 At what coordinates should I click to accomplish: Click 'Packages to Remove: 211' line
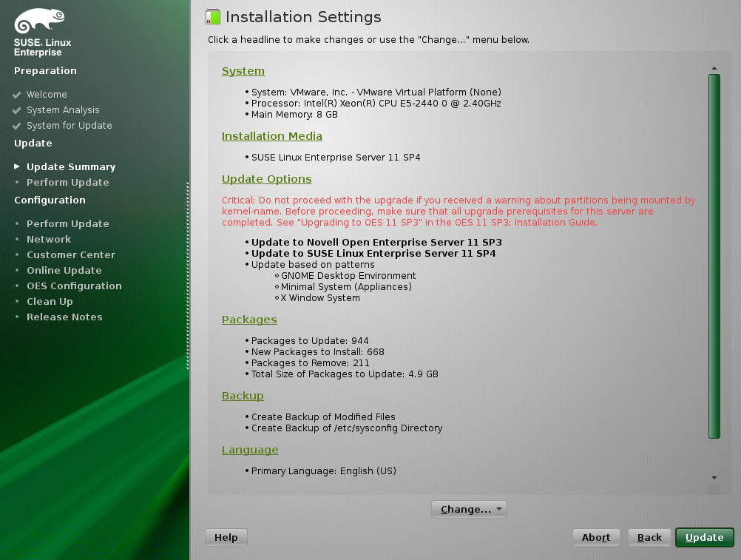click(310, 363)
